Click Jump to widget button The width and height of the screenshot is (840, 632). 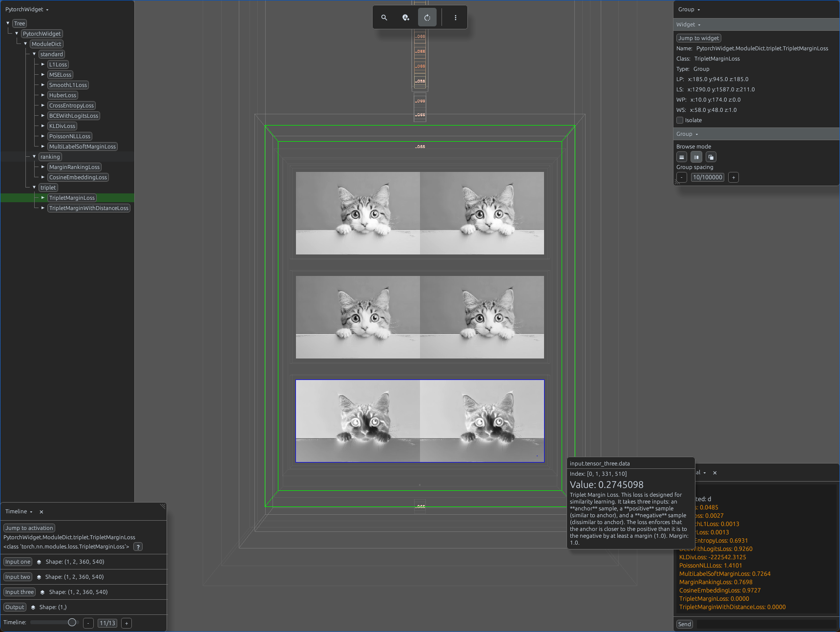[698, 38]
